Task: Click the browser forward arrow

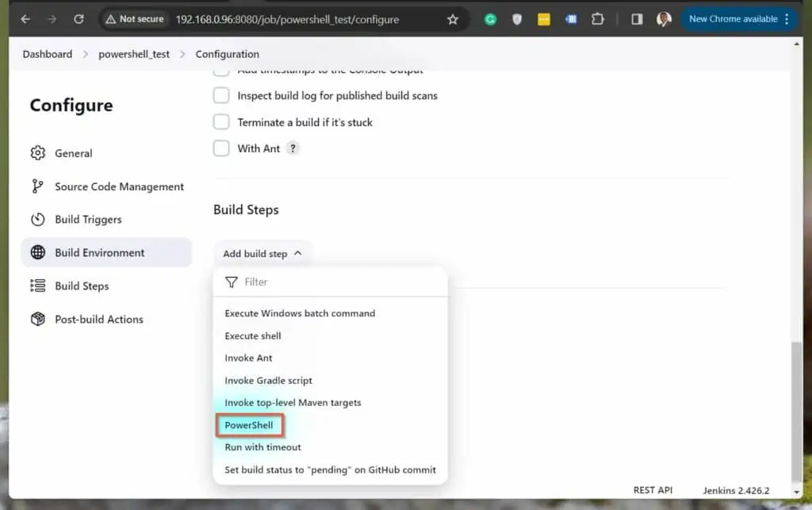Action: click(x=52, y=20)
